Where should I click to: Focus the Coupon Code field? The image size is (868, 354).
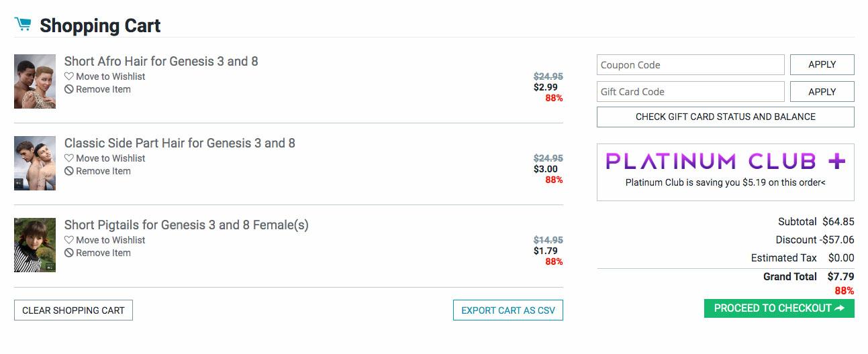pyautogui.click(x=690, y=65)
